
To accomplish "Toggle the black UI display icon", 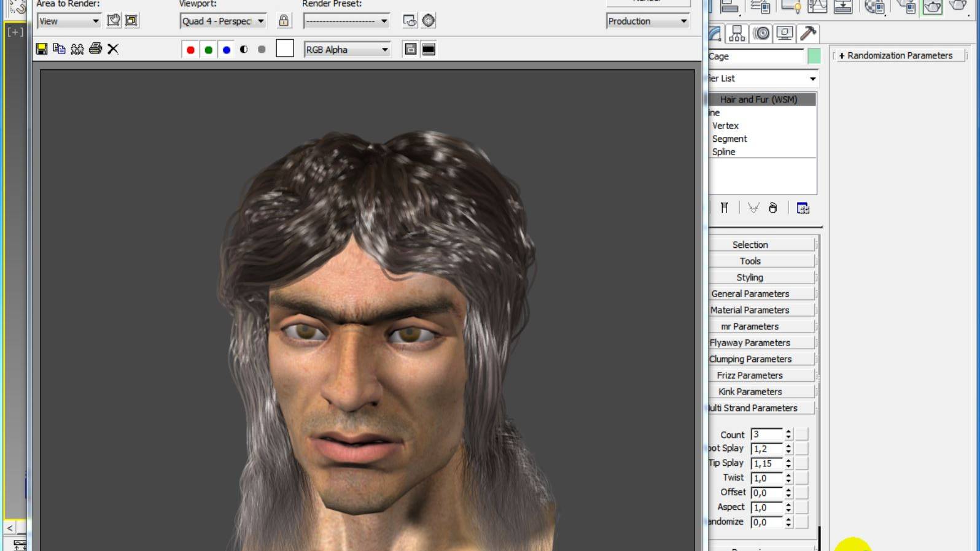I will coord(429,50).
